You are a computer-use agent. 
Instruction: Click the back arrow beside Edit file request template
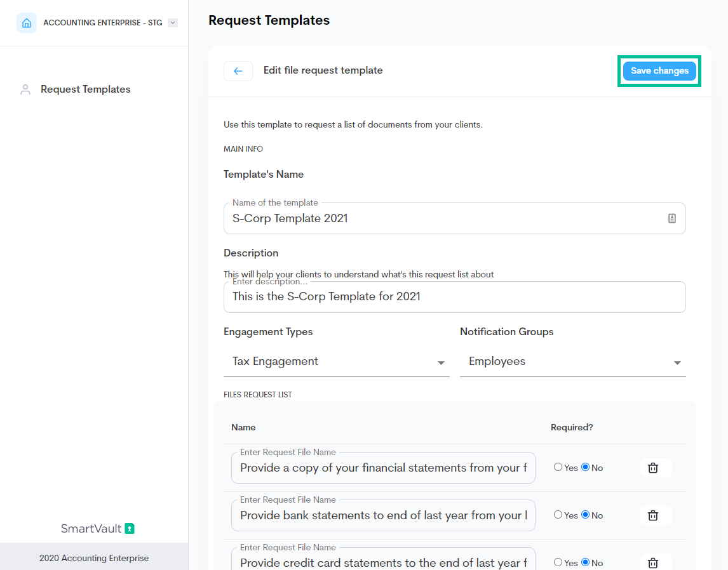pyautogui.click(x=238, y=71)
